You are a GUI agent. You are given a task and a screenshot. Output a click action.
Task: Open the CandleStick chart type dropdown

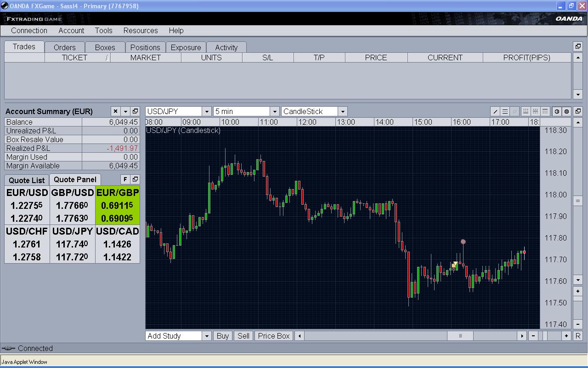tap(342, 111)
